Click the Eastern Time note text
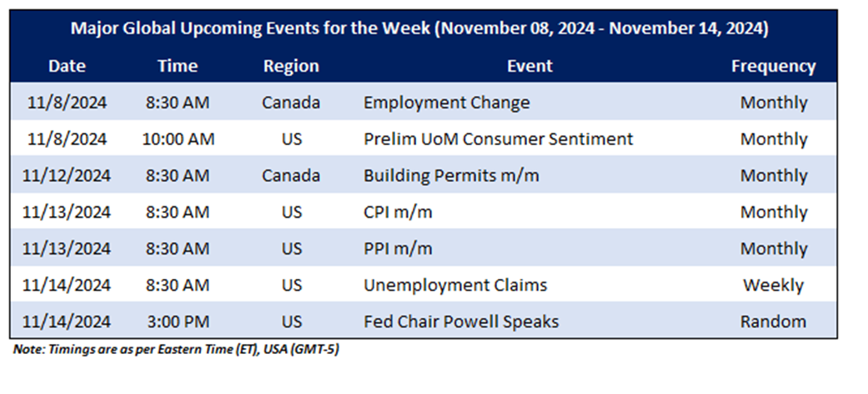The width and height of the screenshot is (868, 394). [176, 350]
